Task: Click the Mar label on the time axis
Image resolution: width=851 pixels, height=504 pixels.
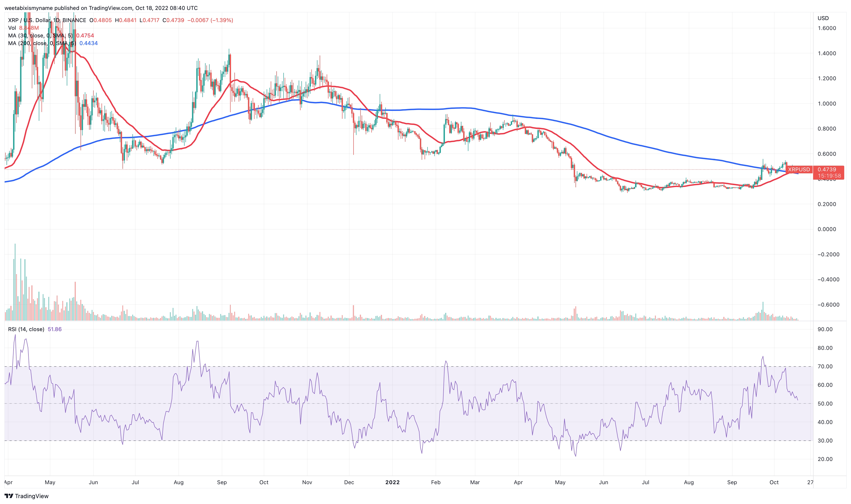Action: click(475, 482)
